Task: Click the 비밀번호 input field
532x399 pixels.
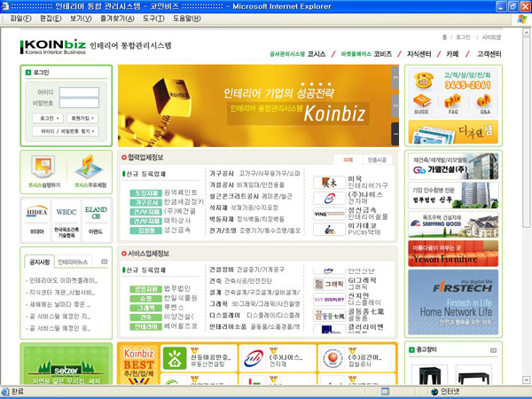Action: click(x=79, y=103)
